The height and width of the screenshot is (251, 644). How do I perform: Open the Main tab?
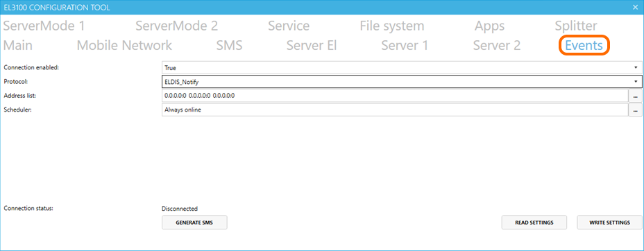click(x=18, y=45)
